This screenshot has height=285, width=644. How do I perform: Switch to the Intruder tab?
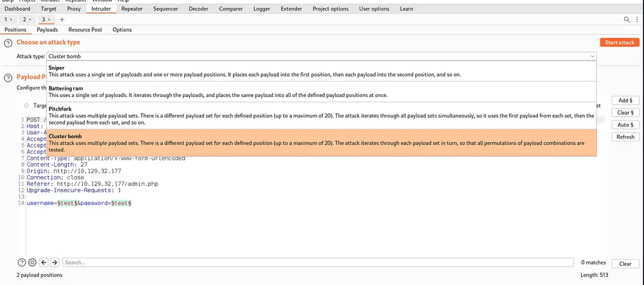(101, 8)
